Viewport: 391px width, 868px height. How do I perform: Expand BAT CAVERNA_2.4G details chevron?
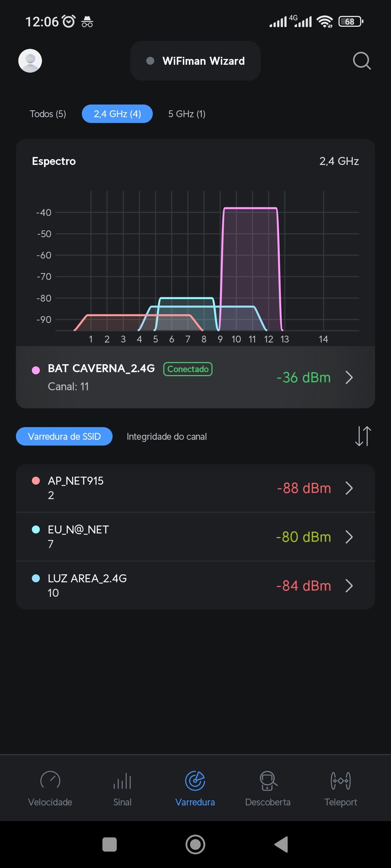tap(349, 378)
